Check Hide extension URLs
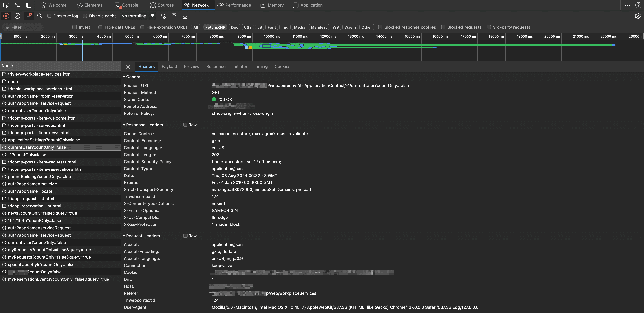Screen dimensions: 644x313 tap(142, 27)
